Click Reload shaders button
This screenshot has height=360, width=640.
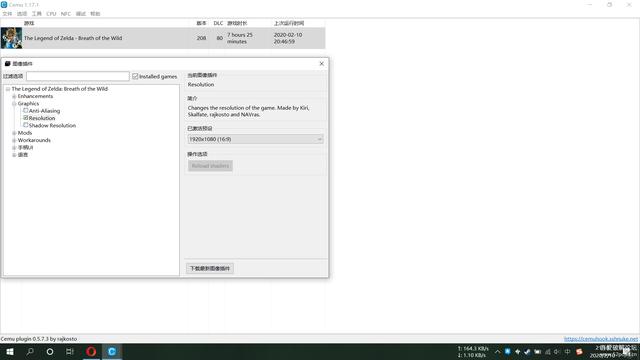(x=210, y=166)
